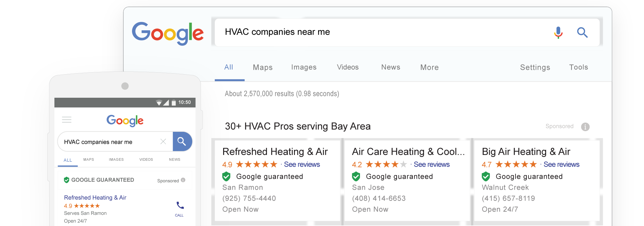The width and height of the screenshot is (644, 226).
Task: Click See reviews for Big Air Heating & Air
Action: 561,165
